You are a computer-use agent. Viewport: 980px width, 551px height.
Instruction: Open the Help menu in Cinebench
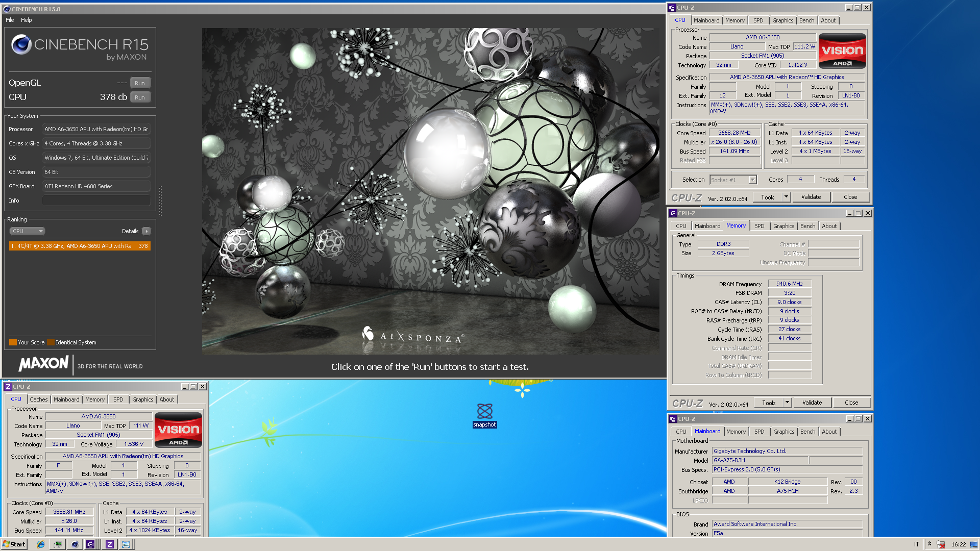(27, 20)
